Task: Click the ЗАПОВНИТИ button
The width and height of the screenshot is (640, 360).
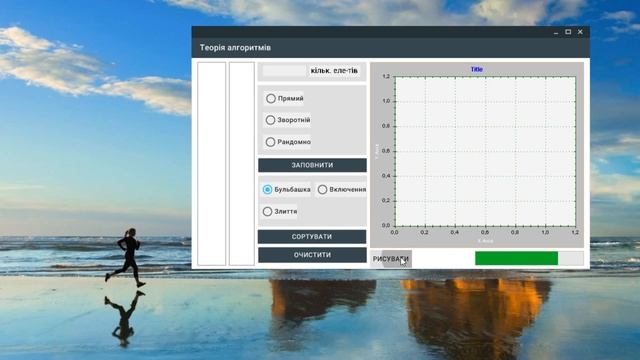Action: (312, 165)
